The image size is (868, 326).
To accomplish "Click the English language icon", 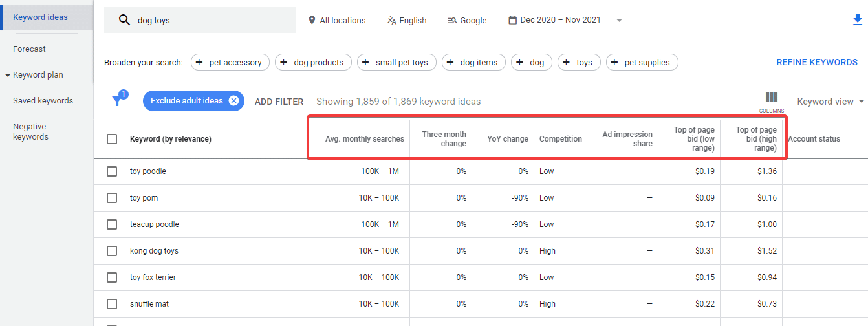I will [x=391, y=20].
